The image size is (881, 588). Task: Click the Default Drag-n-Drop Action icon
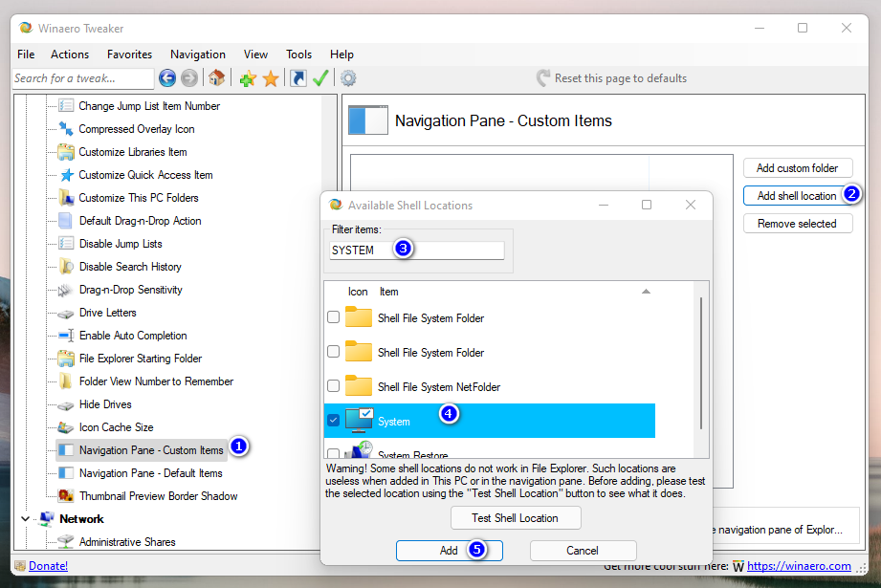tap(66, 221)
